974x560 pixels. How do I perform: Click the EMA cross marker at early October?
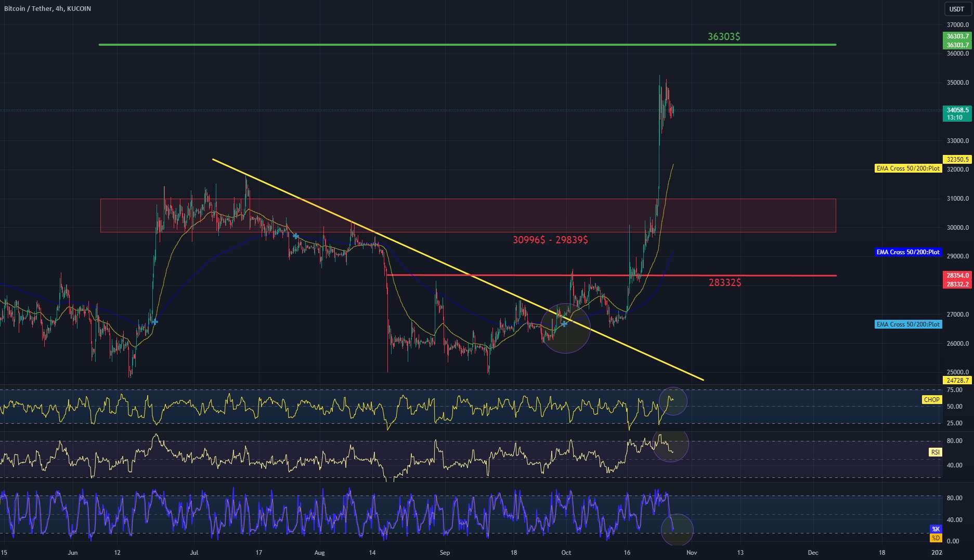click(564, 324)
